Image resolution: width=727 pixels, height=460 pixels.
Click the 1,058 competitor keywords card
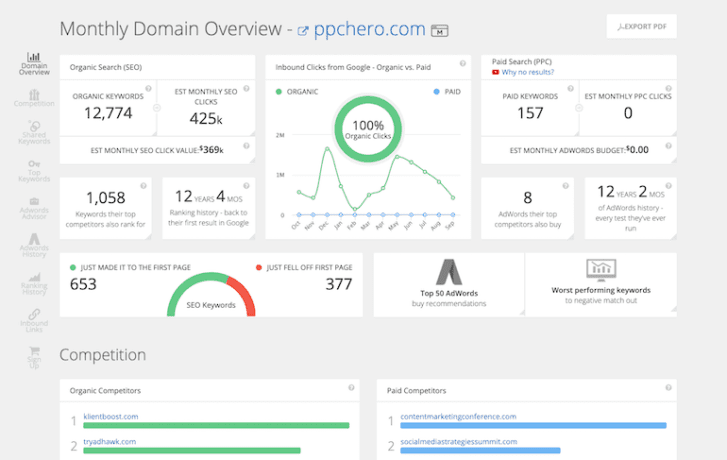(106, 208)
